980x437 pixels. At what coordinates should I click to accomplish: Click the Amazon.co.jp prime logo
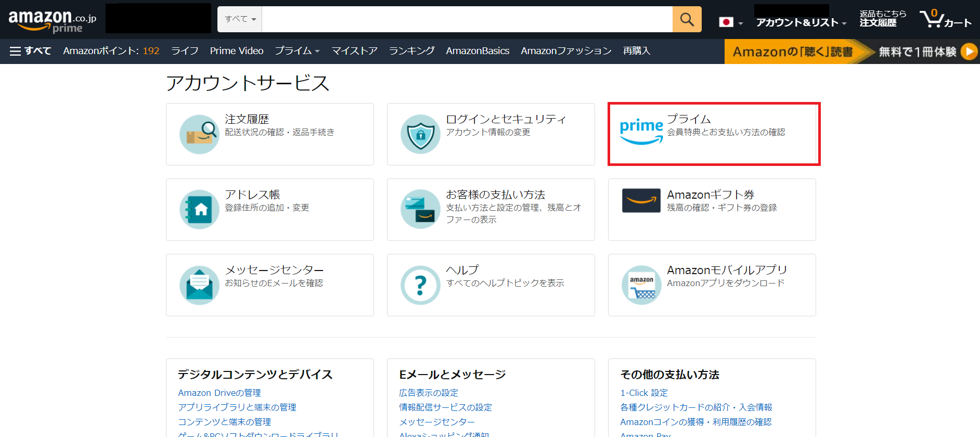(53, 21)
